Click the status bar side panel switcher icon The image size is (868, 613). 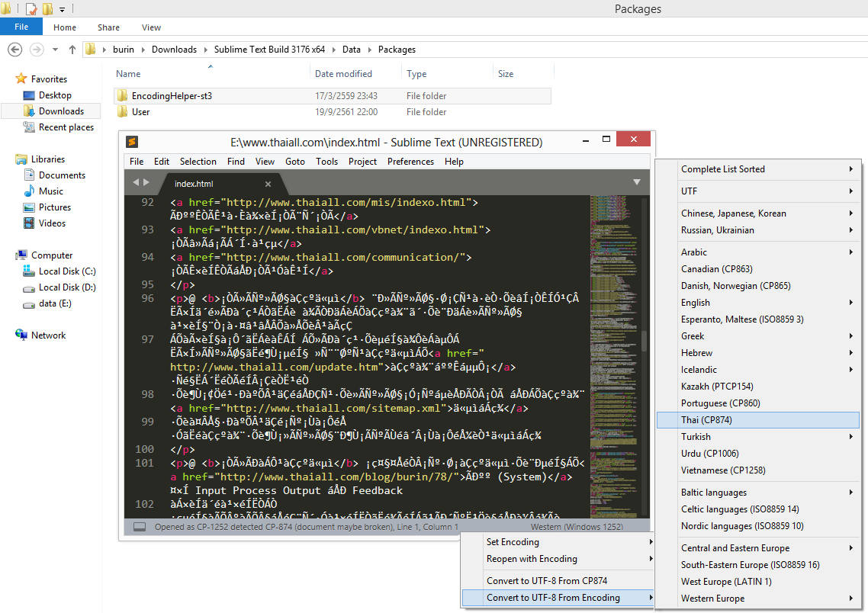click(x=140, y=527)
